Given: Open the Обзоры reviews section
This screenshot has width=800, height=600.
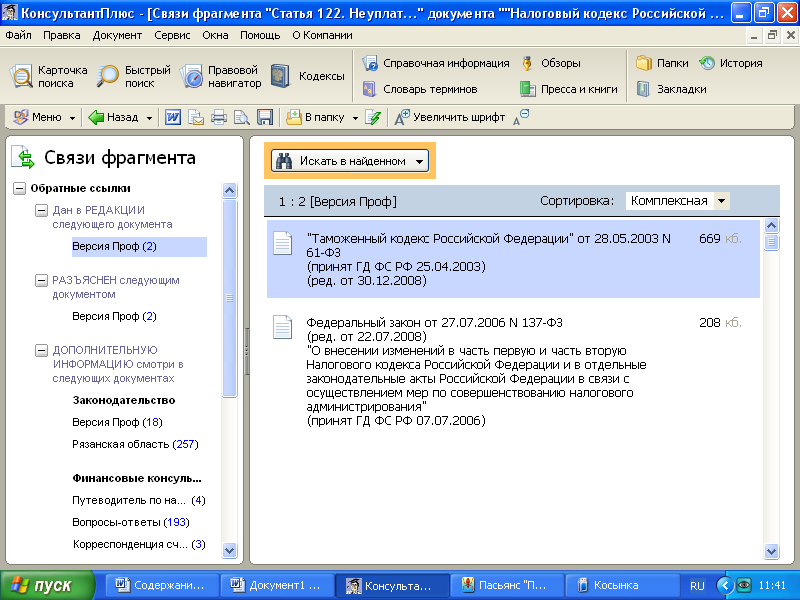Looking at the screenshot, I should [x=551, y=63].
